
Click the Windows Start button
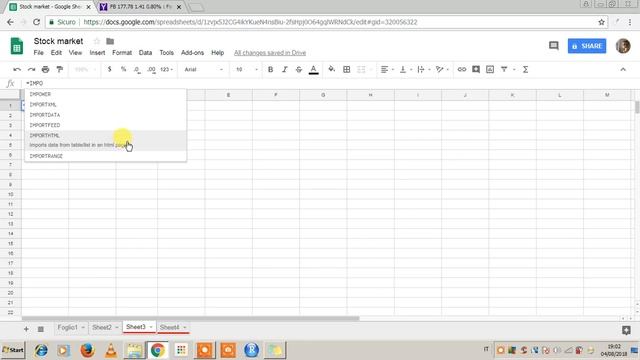coord(13,350)
